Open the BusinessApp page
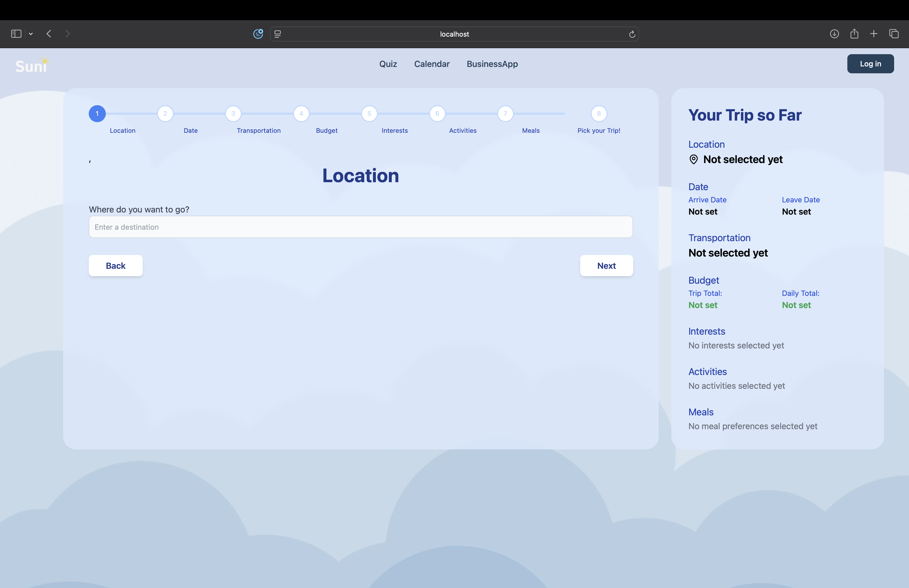 tap(492, 64)
